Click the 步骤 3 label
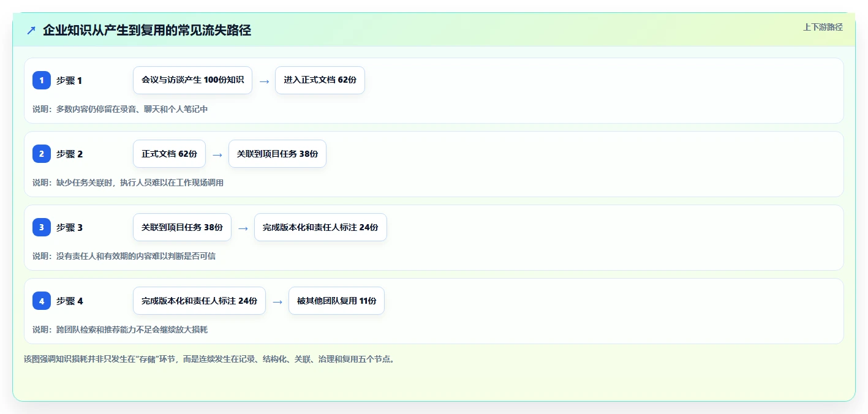Viewport: 868px width, 414px height. (x=69, y=227)
